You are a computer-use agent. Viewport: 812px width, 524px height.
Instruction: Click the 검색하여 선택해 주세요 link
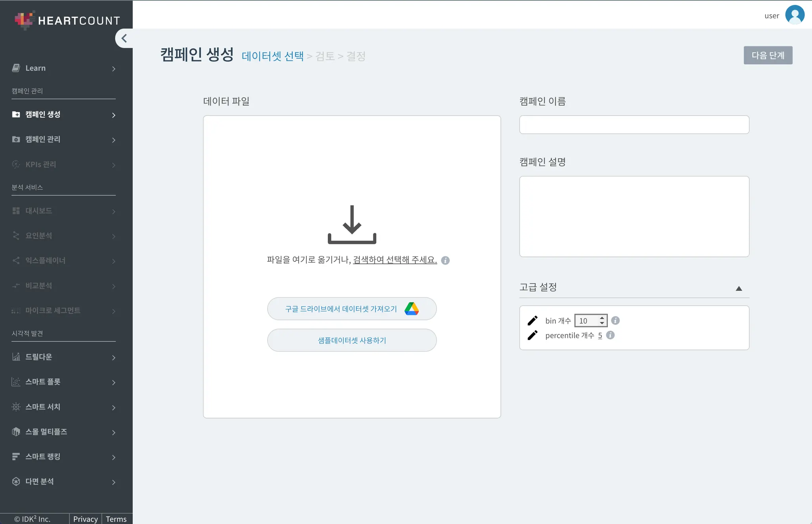(x=395, y=260)
